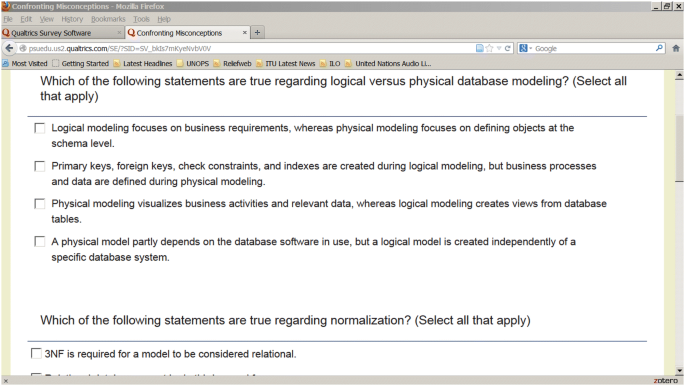Open a new tab with plus button
The width and height of the screenshot is (685, 386).
point(257,32)
